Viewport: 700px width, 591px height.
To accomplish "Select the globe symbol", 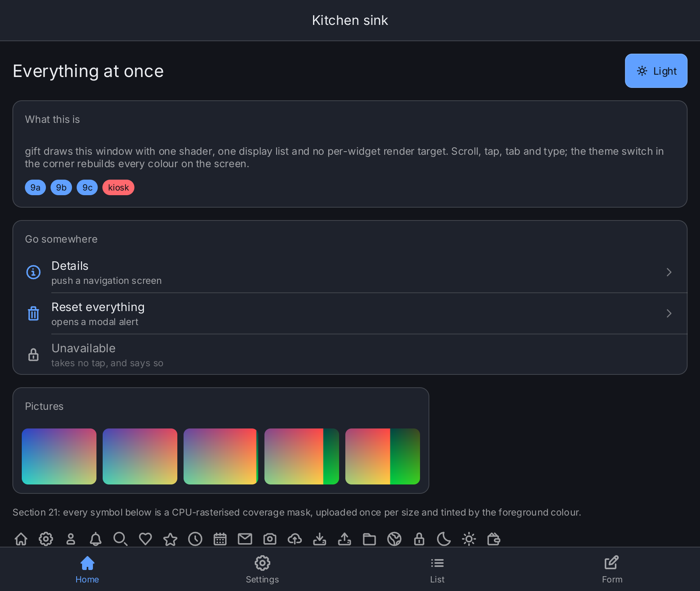I will 394,539.
